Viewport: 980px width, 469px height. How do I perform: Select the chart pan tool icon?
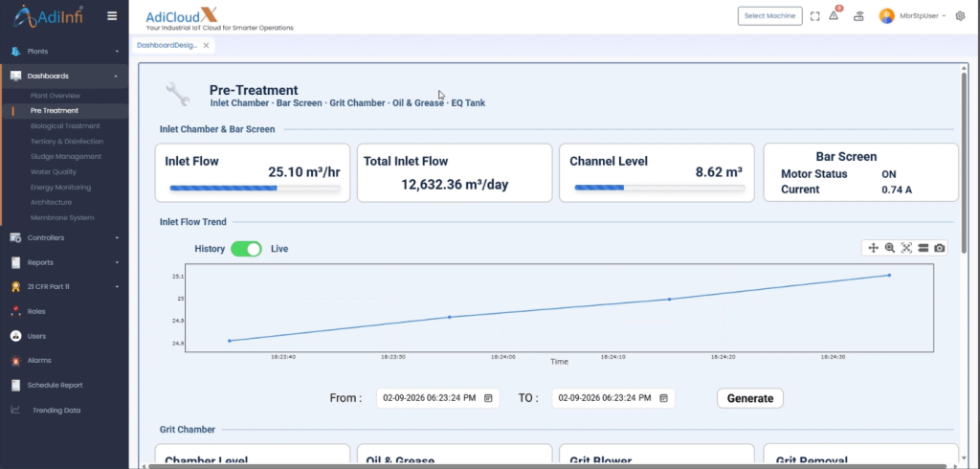(873, 248)
